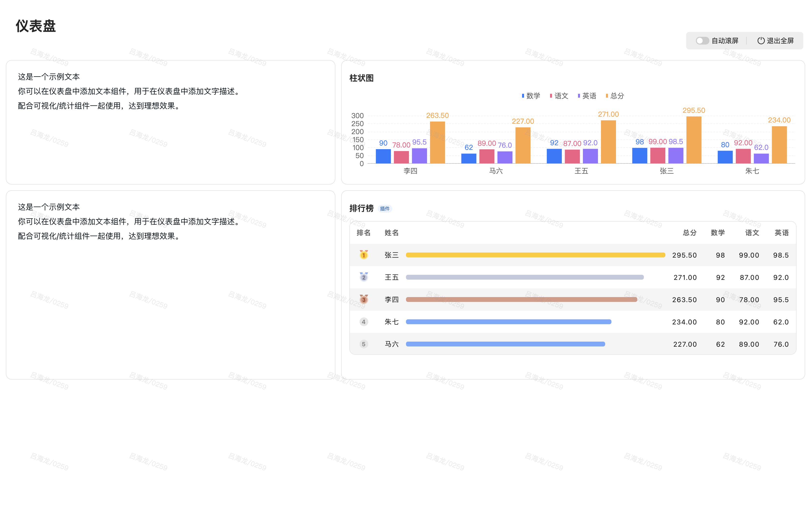The height and width of the screenshot is (506, 812).
Task: Click the 总分 column header
Action: point(689,233)
